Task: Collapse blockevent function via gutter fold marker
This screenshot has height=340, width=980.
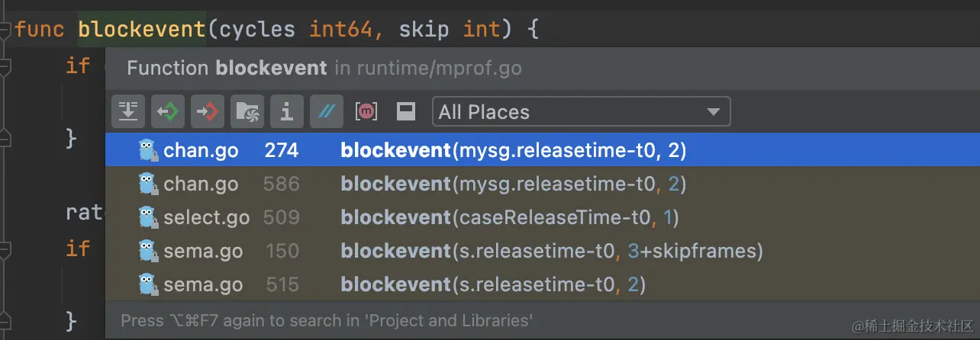Action: coord(5,30)
